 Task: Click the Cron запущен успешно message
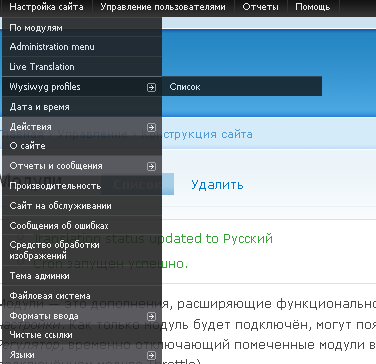click(111, 264)
